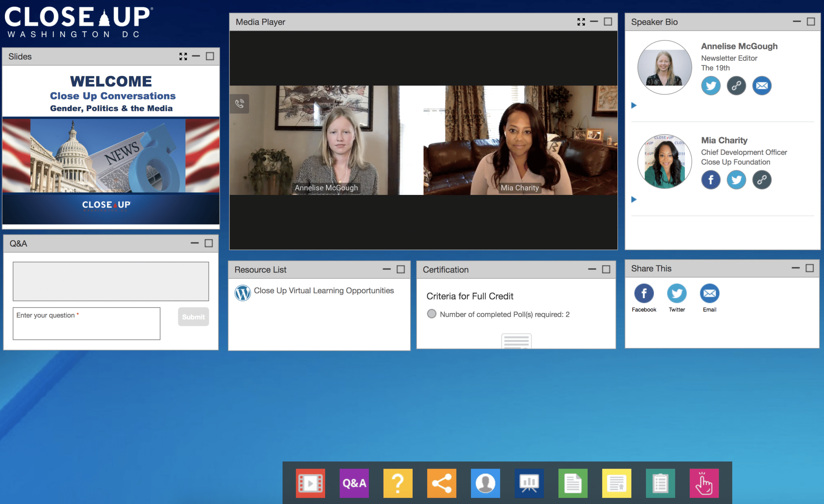Expand Mia Charity's bio arrow
Image resolution: width=824 pixels, height=504 pixels.
pos(634,199)
